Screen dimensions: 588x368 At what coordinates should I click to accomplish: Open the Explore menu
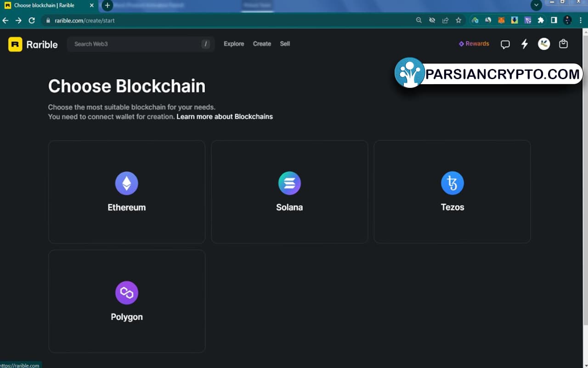[x=234, y=44]
